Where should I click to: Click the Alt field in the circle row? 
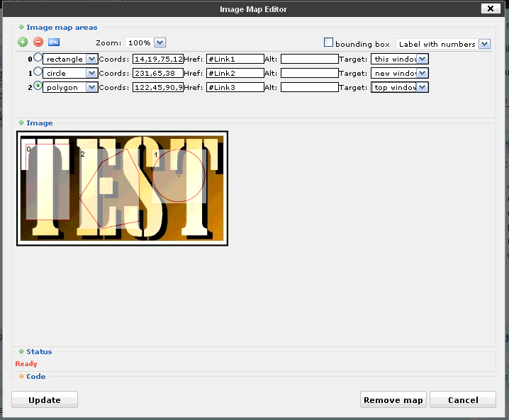310,73
